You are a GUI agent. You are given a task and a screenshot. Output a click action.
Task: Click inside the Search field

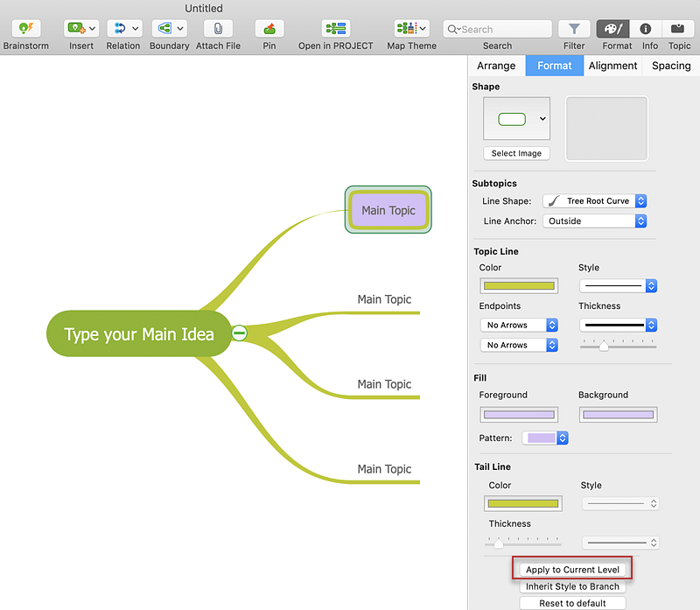click(497, 29)
